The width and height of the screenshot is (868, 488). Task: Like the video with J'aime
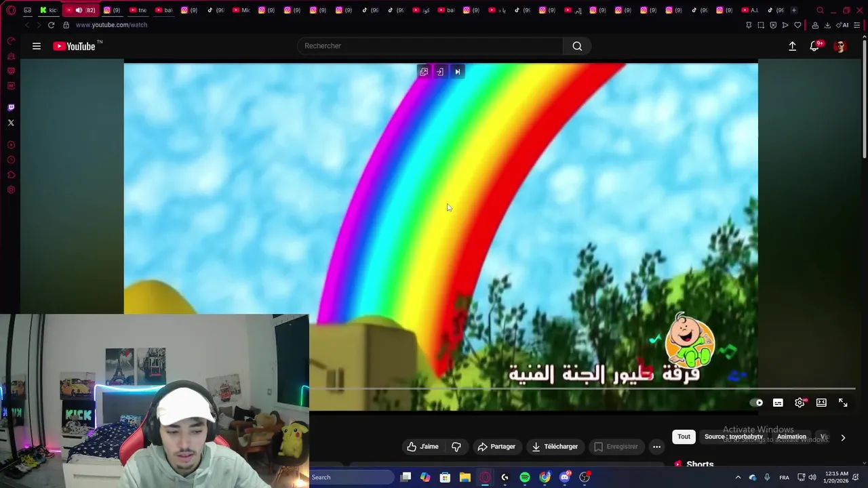tap(422, 447)
